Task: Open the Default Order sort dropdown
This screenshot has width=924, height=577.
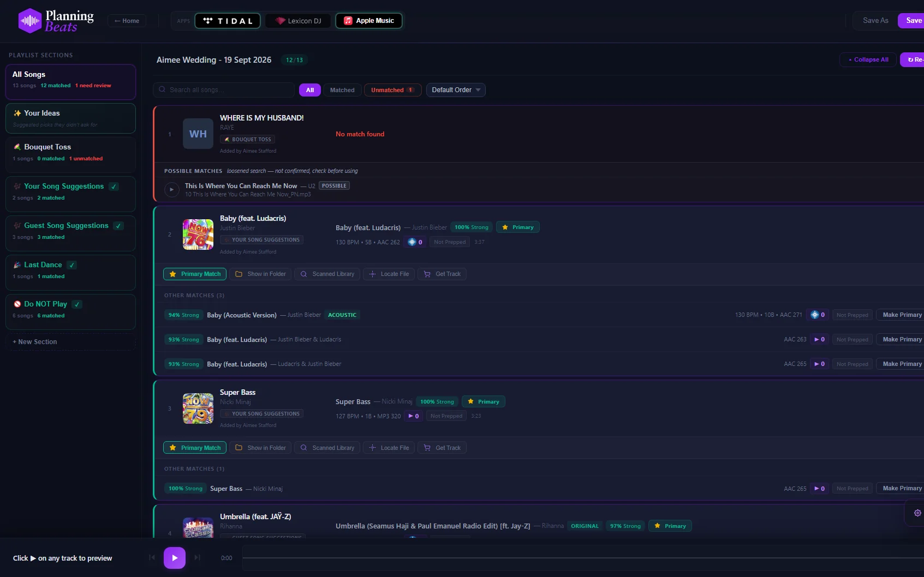Action: tap(456, 90)
